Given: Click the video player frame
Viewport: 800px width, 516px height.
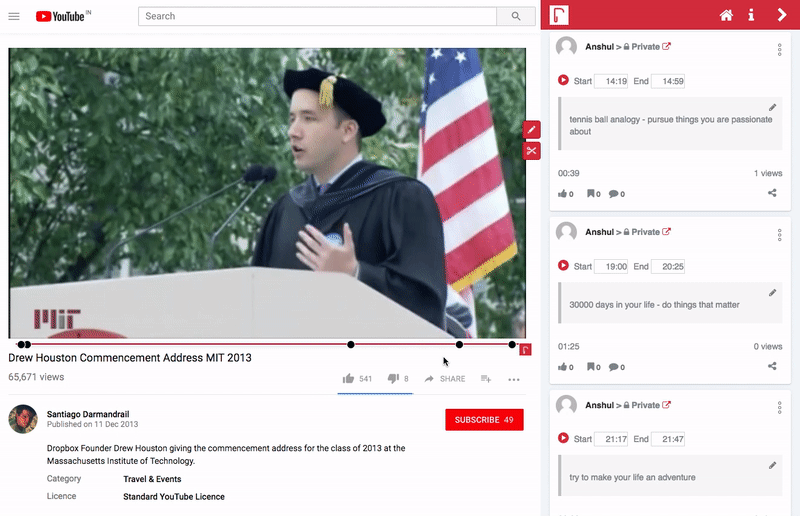Looking at the screenshot, I should point(267,193).
